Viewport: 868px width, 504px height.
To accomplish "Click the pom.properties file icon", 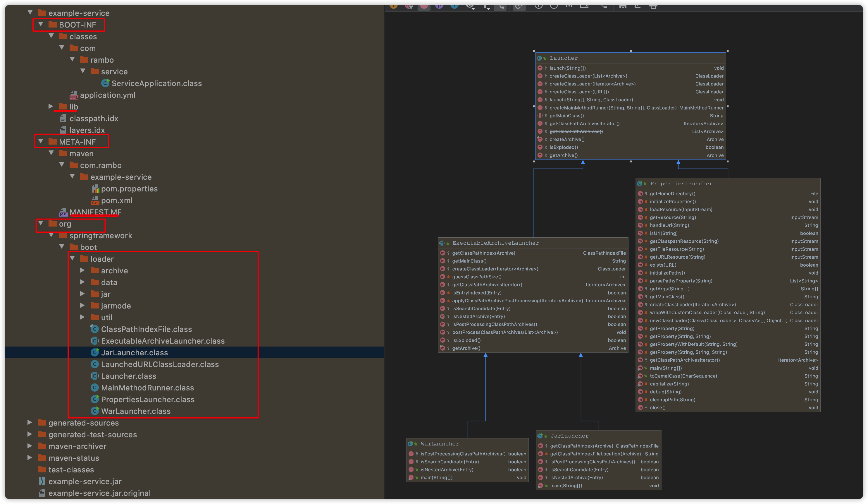I will click(x=95, y=188).
